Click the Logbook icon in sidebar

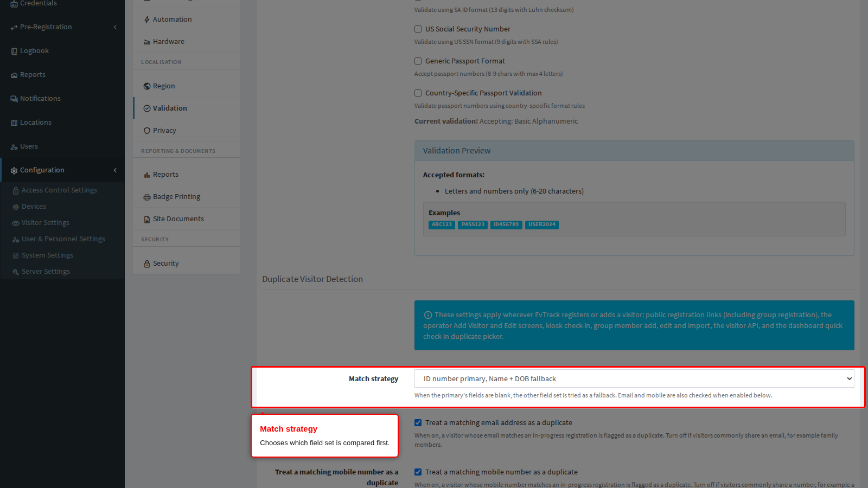[14, 51]
